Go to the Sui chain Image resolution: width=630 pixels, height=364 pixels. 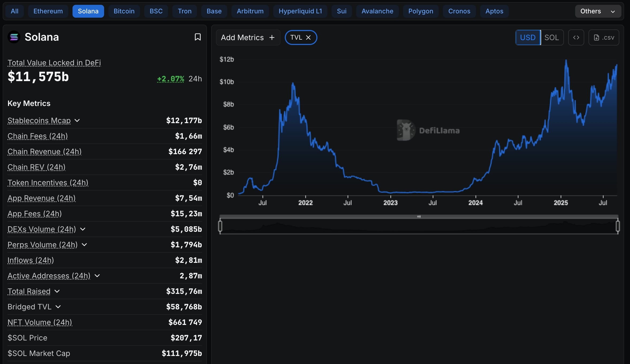click(342, 11)
